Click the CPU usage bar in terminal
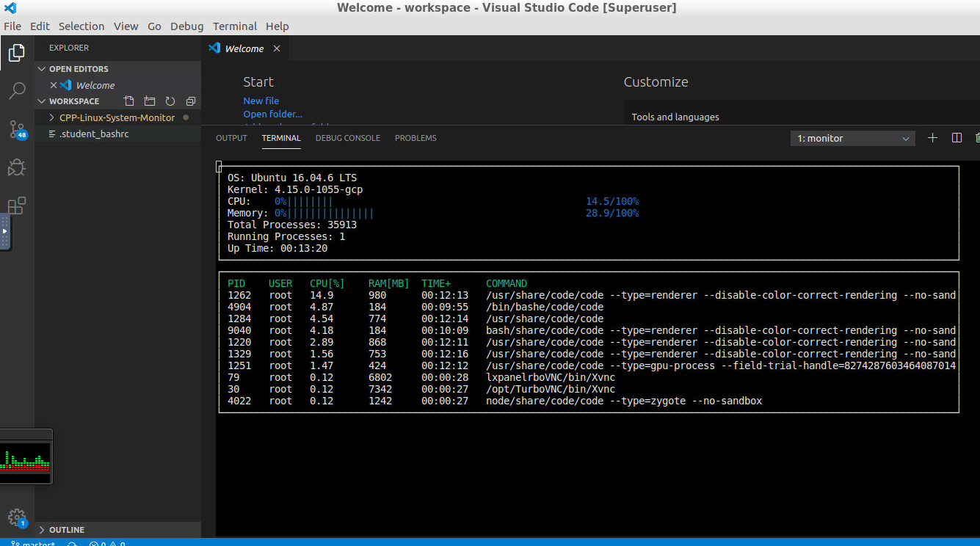Screen dimensions: 980x546 click(303, 201)
